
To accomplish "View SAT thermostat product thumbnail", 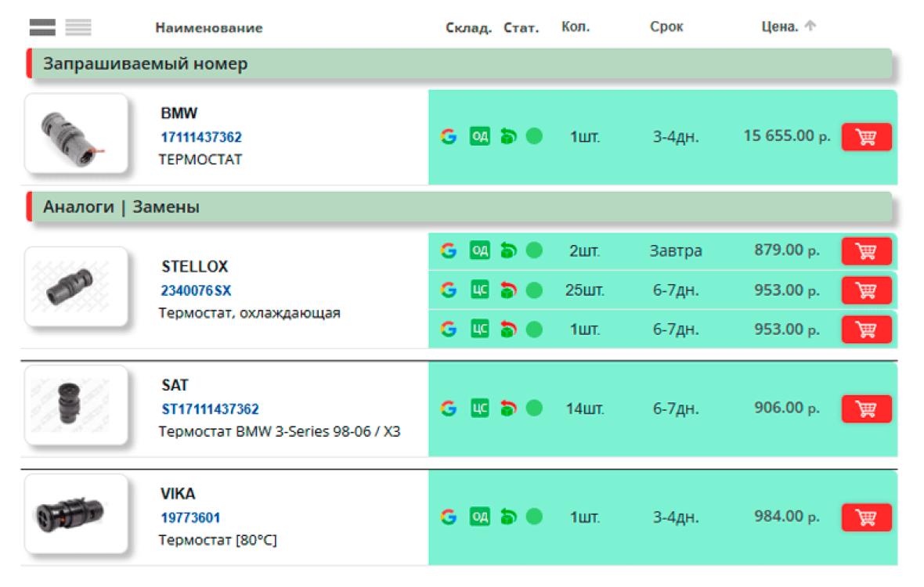I will tap(76, 405).
